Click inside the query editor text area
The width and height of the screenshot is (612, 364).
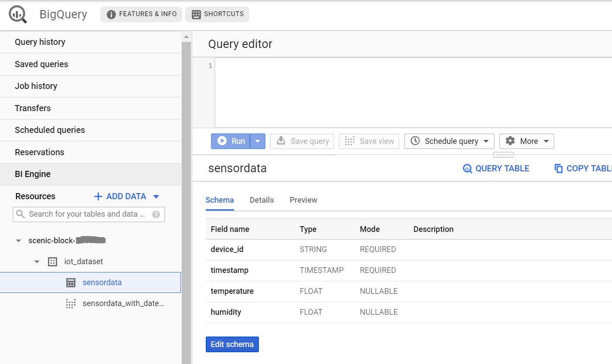[x=413, y=92]
